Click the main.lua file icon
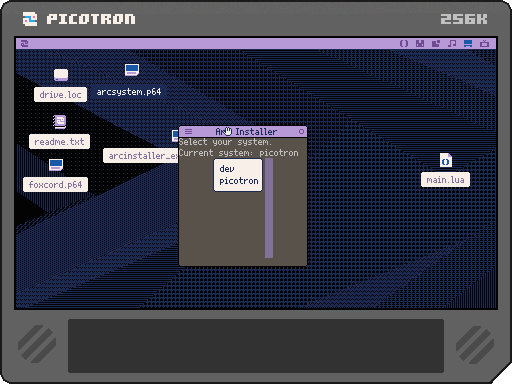The height and width of the screenshot is (384, 512). pos(446,160)
